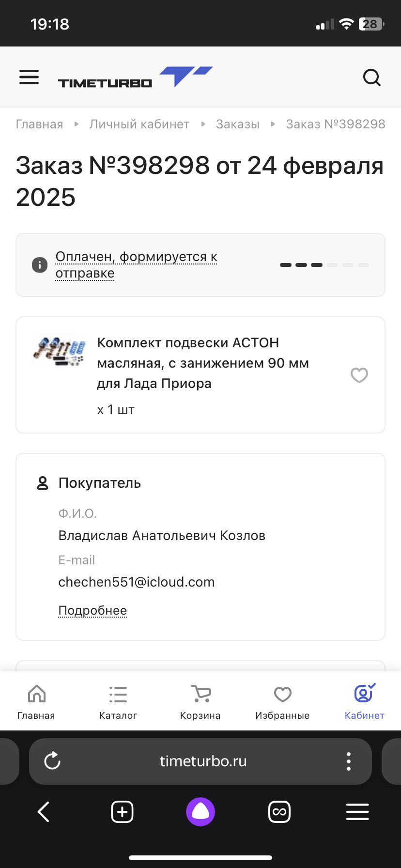Click the TimeTurbo logo
Viewport: 401px width, 868px height.
(135, 77)
